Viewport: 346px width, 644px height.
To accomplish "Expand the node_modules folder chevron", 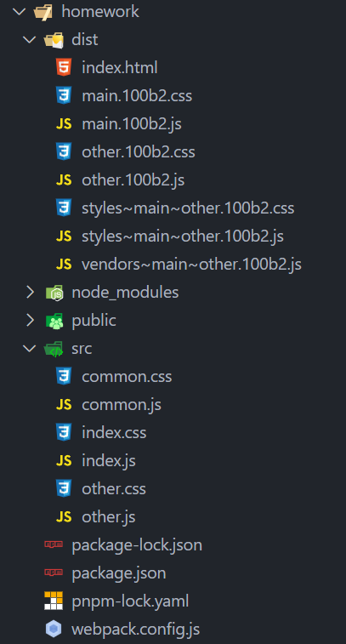I will tap(30, 293).
